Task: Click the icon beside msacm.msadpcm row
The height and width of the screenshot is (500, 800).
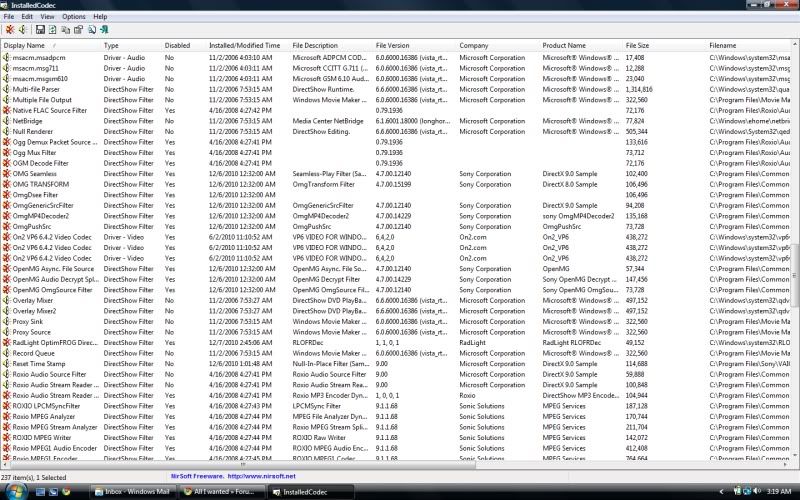Action: click(x=7, y=58)
